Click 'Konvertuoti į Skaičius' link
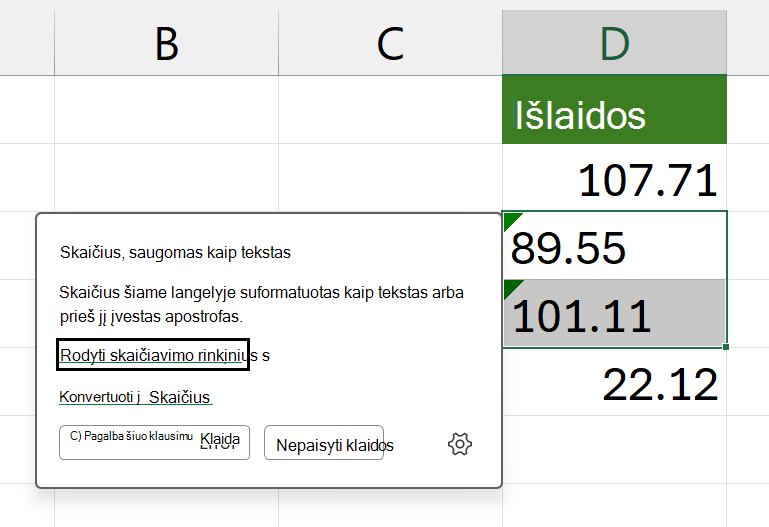The height and width of the screenshot is (527, 769). click(135, 397)
